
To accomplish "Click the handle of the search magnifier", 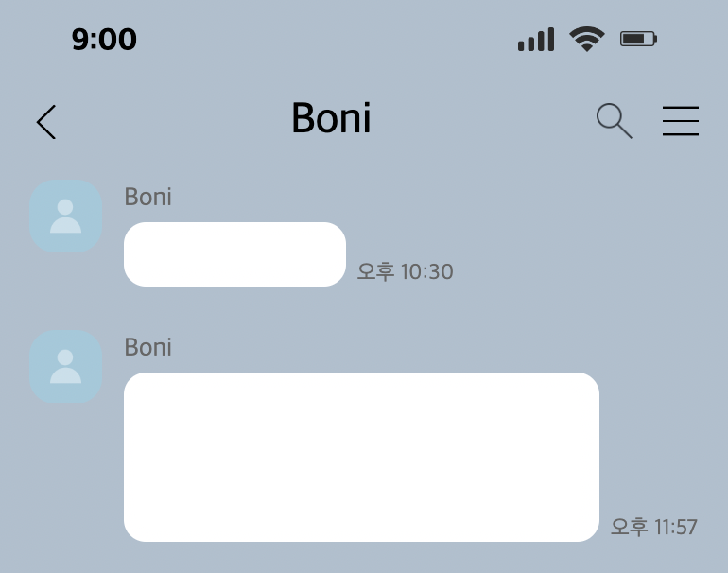I will (625, 130).
